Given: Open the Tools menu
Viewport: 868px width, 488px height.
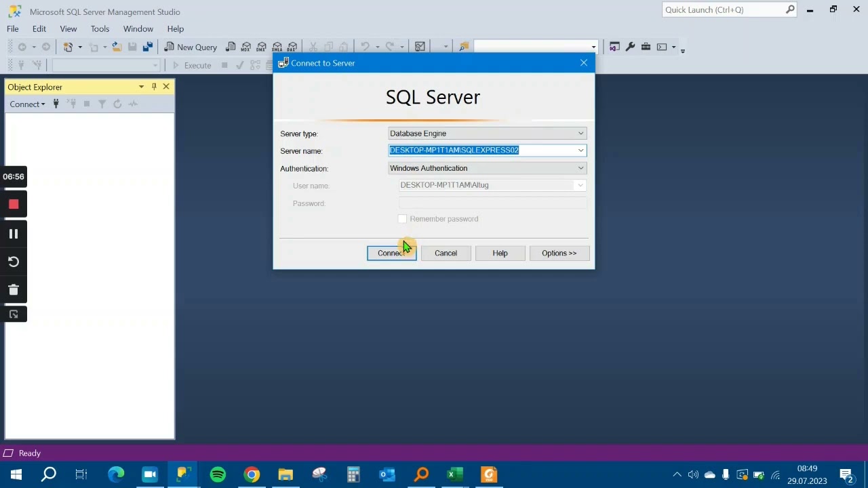Looking at the screenshot, I should point(100,28).
